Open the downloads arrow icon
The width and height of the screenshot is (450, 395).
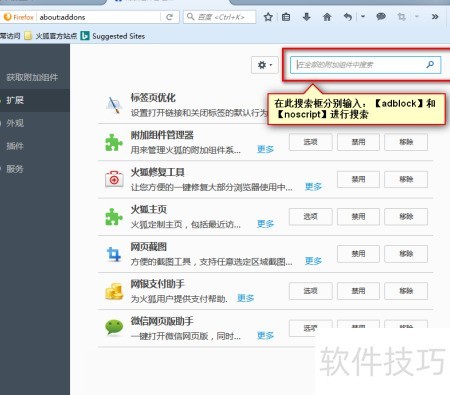click(x=306, y=17)
